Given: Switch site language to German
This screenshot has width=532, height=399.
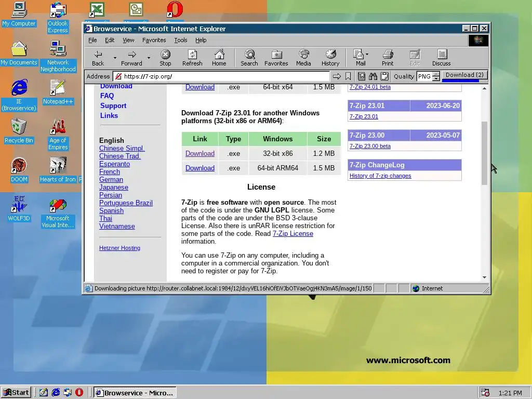Looking at the screenshot, I should point(111,179).
